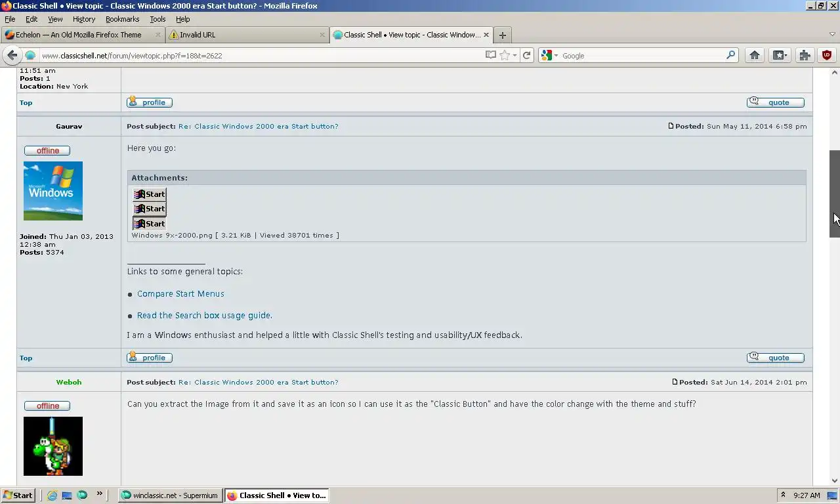Click the Google search input field
The width and height of the screenshot is (840, 504).
[x=642, y=56]
